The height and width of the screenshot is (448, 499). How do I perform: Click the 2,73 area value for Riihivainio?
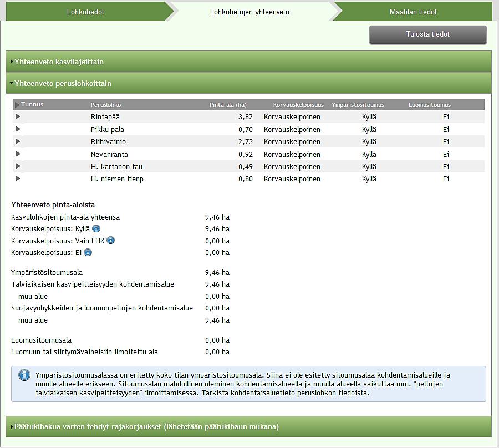pyautogui.click(x=246, y=141)
